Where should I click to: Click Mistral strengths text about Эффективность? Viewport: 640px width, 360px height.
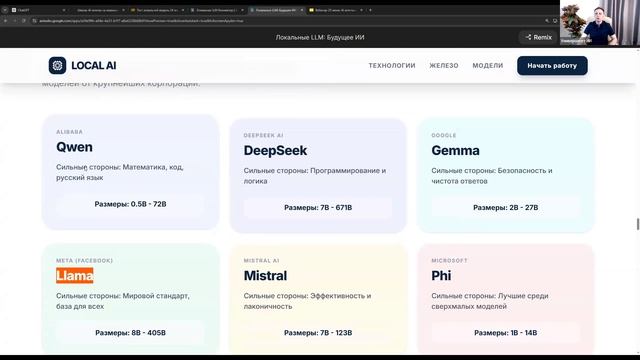point(307,301)
